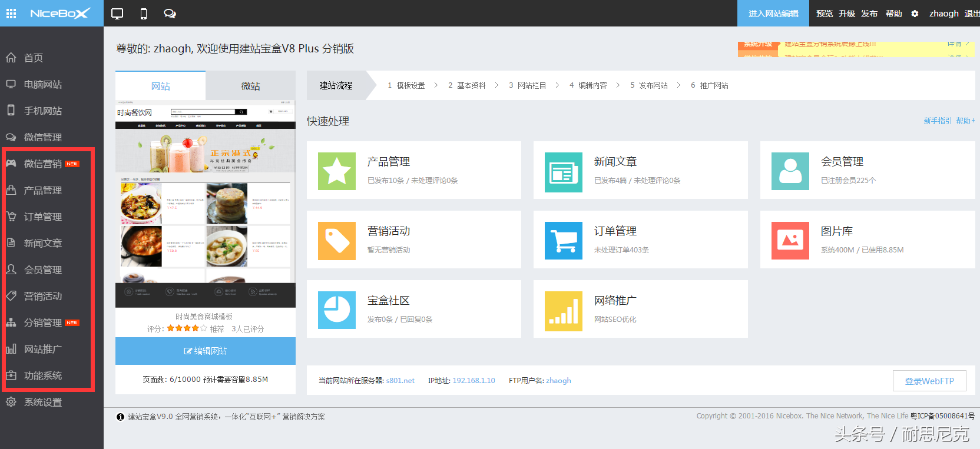Click the 暂无营销活动 text
Image resolution: width=980 pixels, height=449 pixels.
tap(389, 250)
